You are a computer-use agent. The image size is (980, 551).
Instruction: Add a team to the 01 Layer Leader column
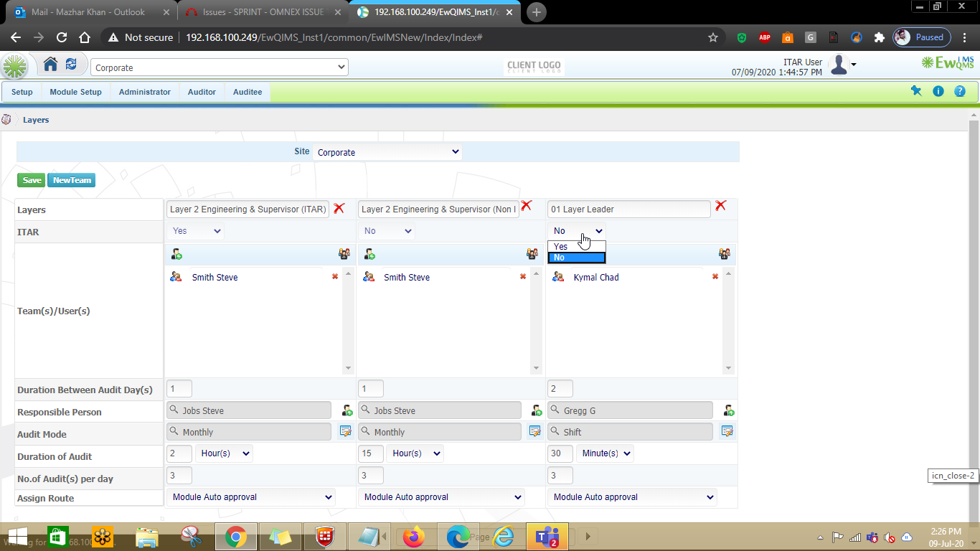point(725,254)
